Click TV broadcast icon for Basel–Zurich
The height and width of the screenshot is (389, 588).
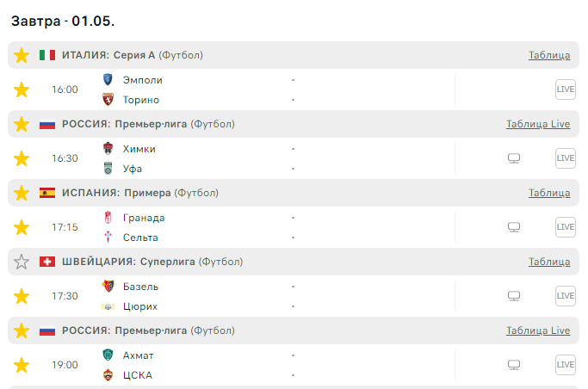514,296
